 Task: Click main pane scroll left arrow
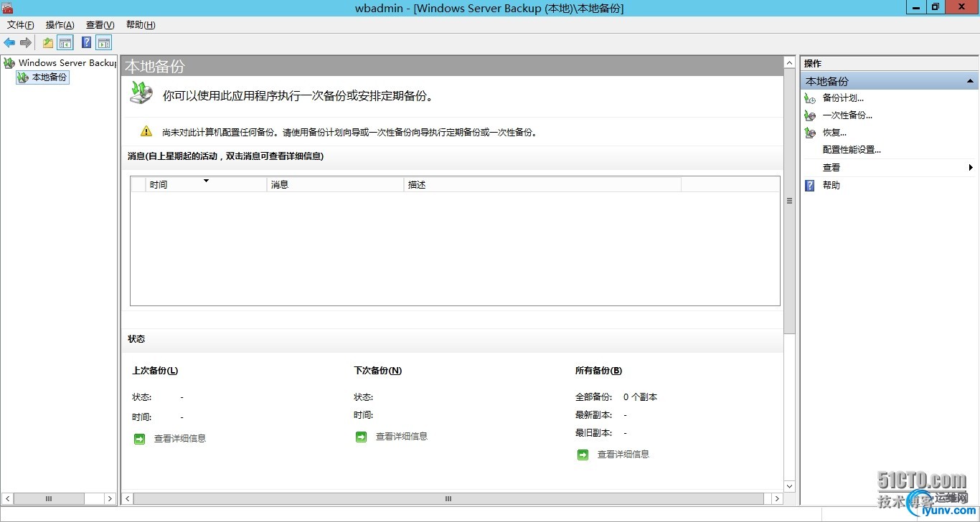(x=128, y=498)
